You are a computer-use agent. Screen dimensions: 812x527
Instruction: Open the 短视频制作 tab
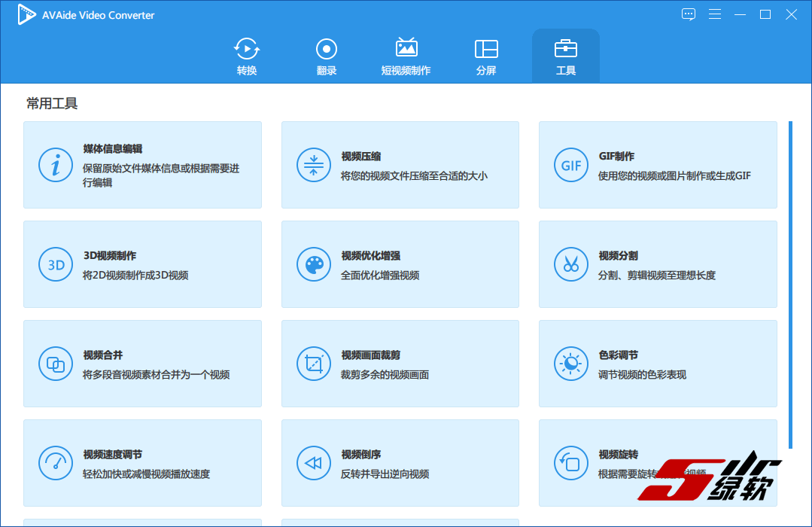coord(406,56)
